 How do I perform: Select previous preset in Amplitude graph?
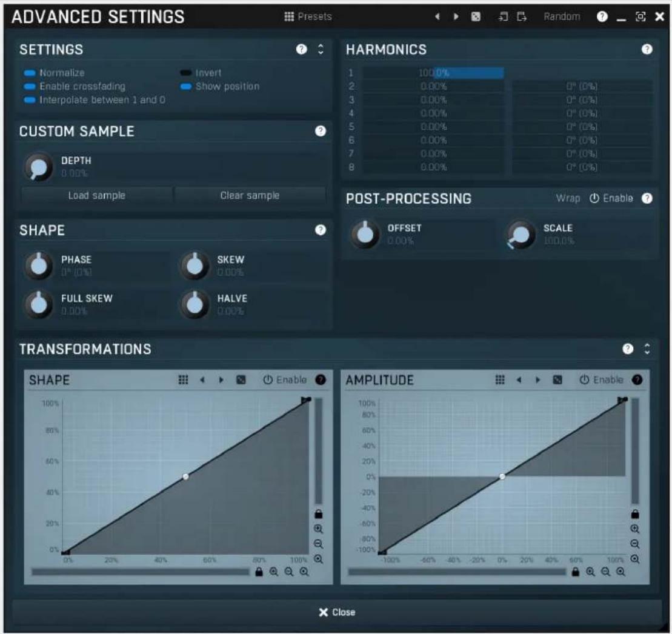[519, 379]
